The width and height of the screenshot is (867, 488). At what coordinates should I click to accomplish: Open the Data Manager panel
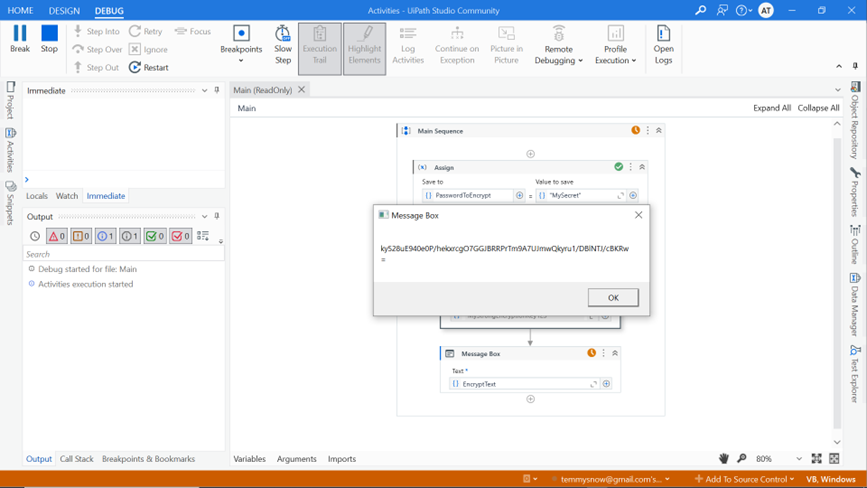point(855,304)
